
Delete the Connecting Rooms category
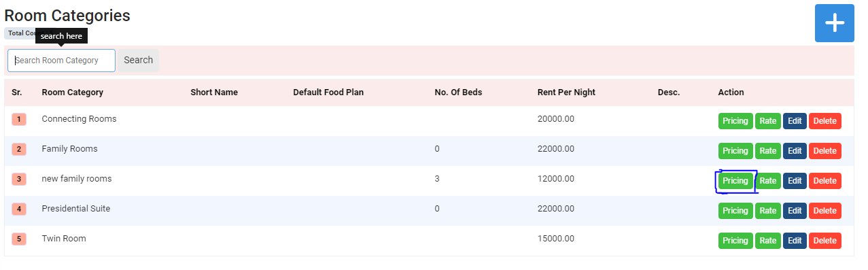point(825,121)
